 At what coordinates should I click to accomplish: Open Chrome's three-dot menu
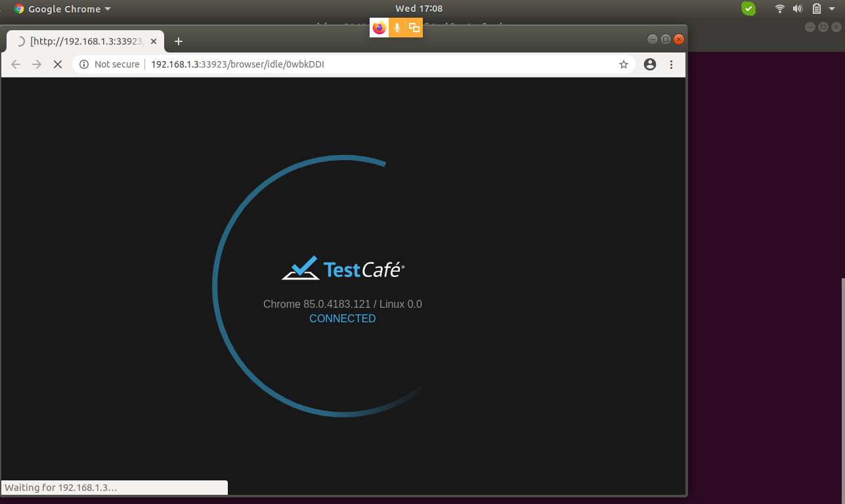[x=671, y=64]
